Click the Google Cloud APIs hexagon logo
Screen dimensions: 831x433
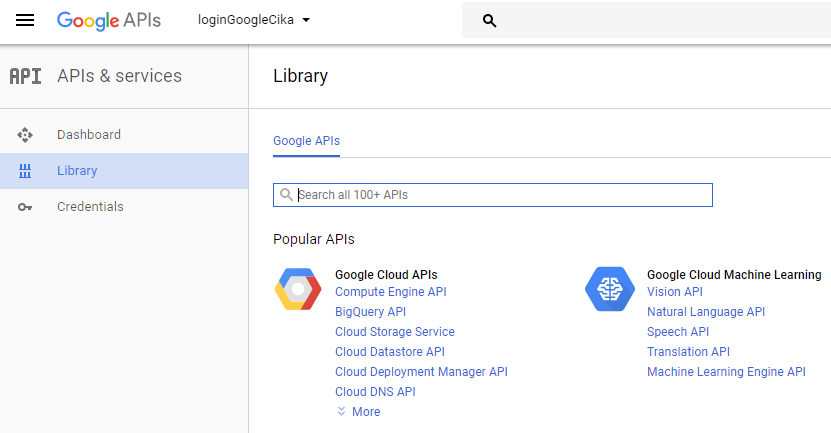(298, 289)
